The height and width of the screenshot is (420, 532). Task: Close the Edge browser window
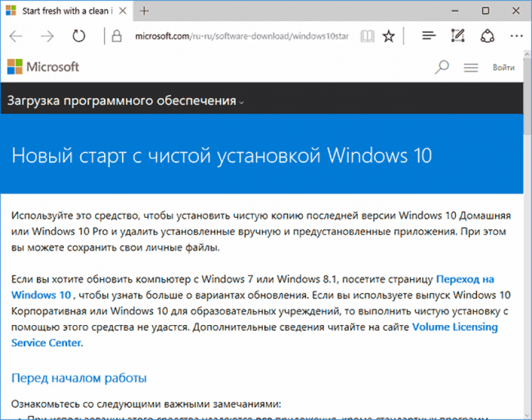coord(516,11)
